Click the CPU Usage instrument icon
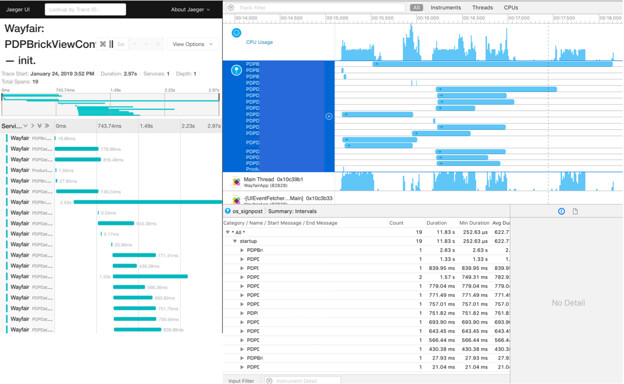Image resolution: width=624 pixels, height=384 pixels. pyautogui.click(x=236, y=33)
